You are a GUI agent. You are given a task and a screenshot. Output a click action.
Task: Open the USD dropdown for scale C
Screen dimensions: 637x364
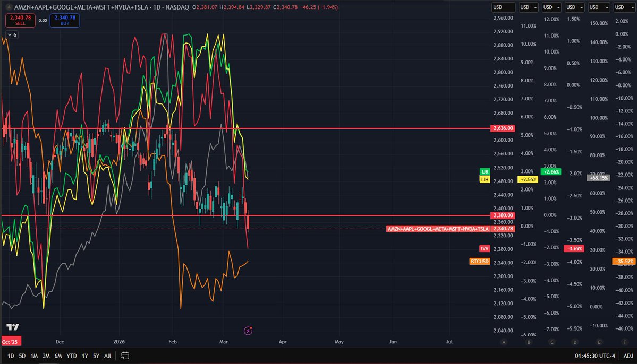pyautogui.click(x=551, y=7)
